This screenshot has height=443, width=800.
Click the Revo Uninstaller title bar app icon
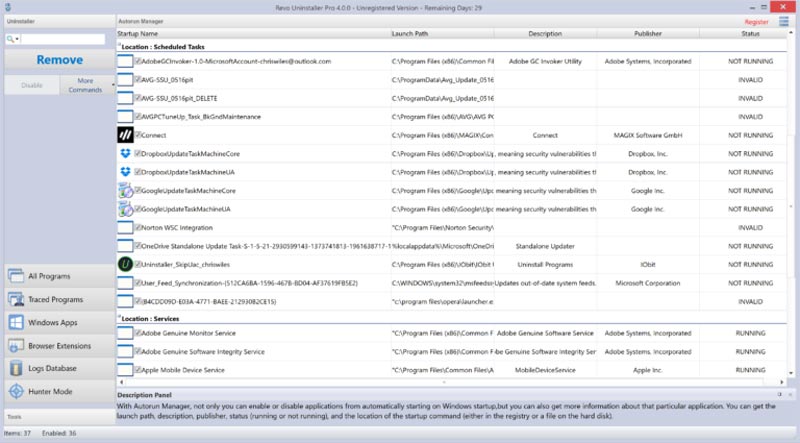(x=8, y=7)
